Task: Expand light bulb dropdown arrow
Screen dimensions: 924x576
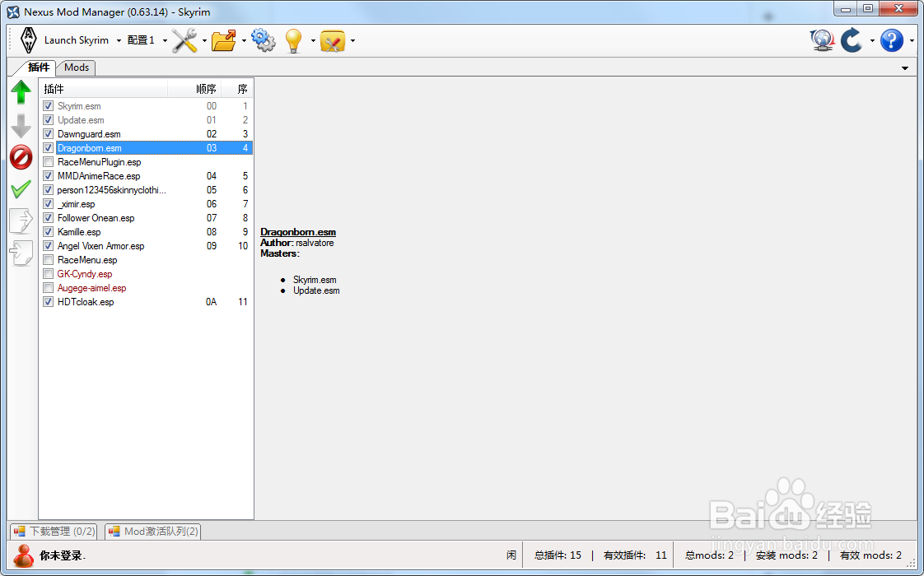Action: pyautogui.click(x=313, y=40)
